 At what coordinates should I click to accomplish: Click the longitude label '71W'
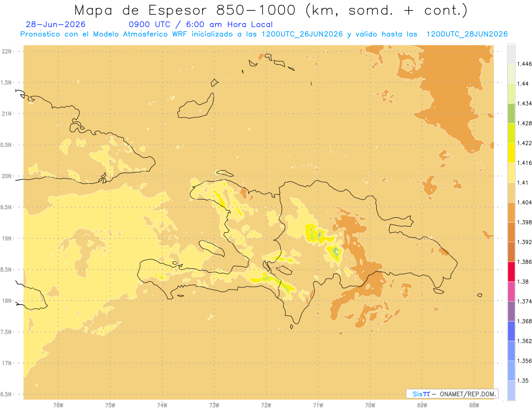pyautogui.click(x=318, y=405)
